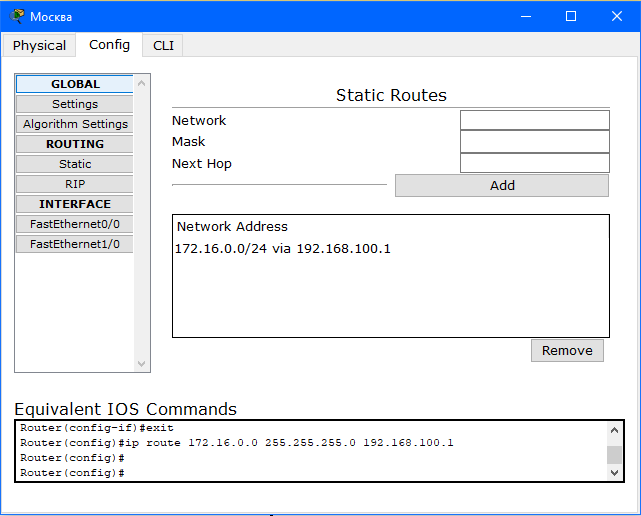Click the Network input field
641x516 pixels.
click(x=535, y=120)
